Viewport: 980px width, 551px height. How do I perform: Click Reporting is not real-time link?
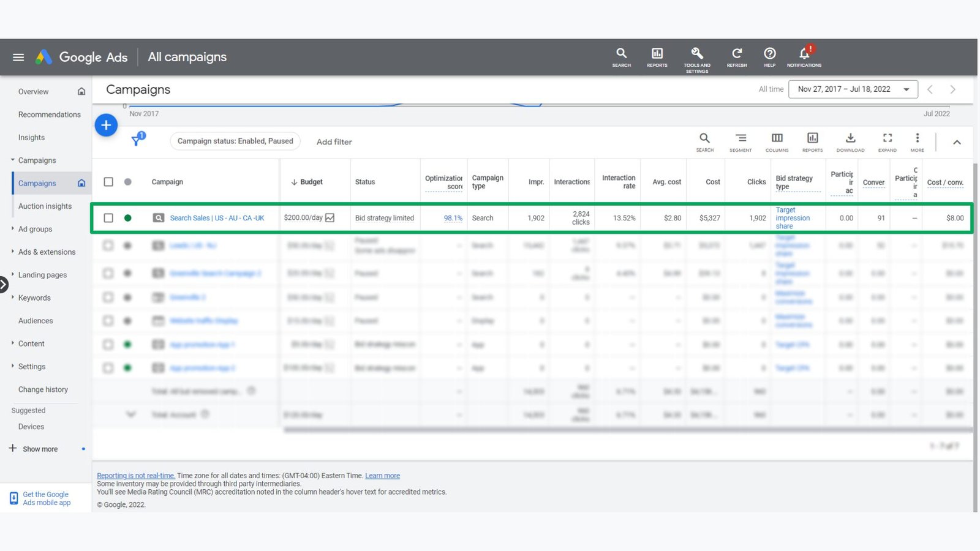[136, 476]
